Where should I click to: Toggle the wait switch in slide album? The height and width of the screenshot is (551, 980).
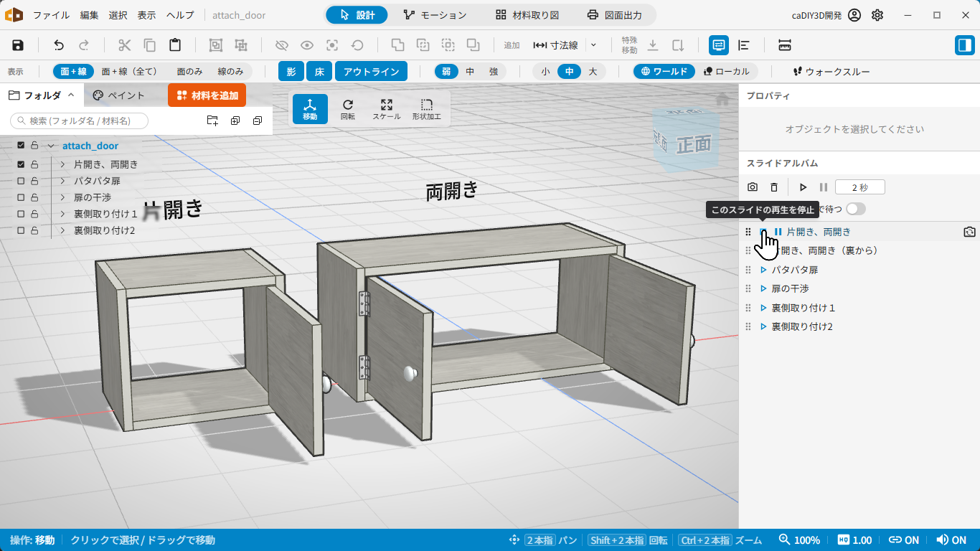(856, 209)
